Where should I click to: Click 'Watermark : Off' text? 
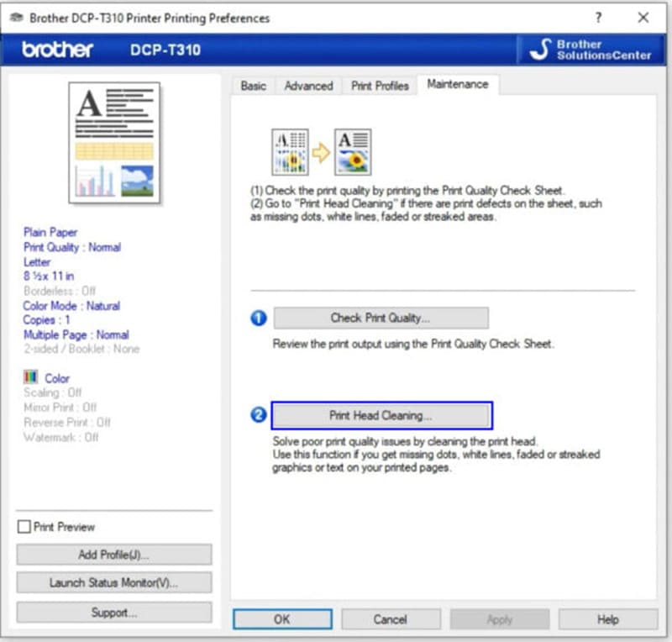[60, 437]
